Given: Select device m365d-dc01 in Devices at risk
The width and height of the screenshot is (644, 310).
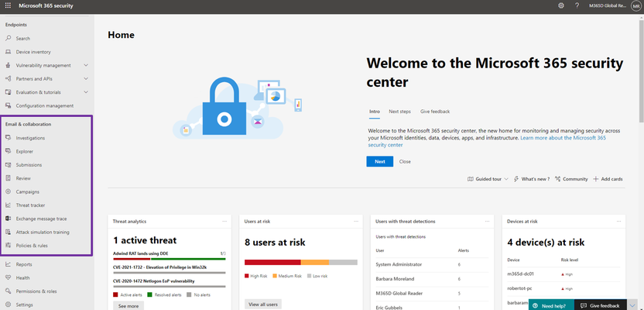Looking at the screenshot, I should click(563, 274).
